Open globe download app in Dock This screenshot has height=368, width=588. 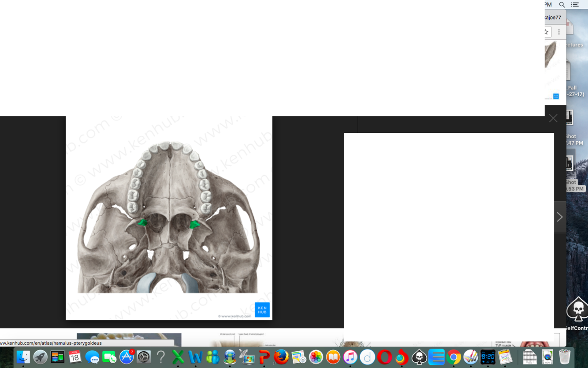(x=230, y=357)
